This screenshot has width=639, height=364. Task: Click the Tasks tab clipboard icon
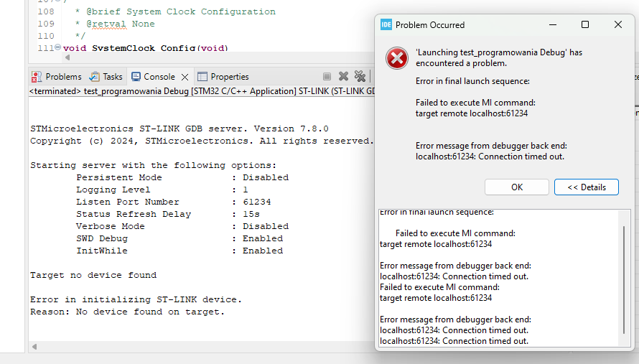[x=95, y=77]
